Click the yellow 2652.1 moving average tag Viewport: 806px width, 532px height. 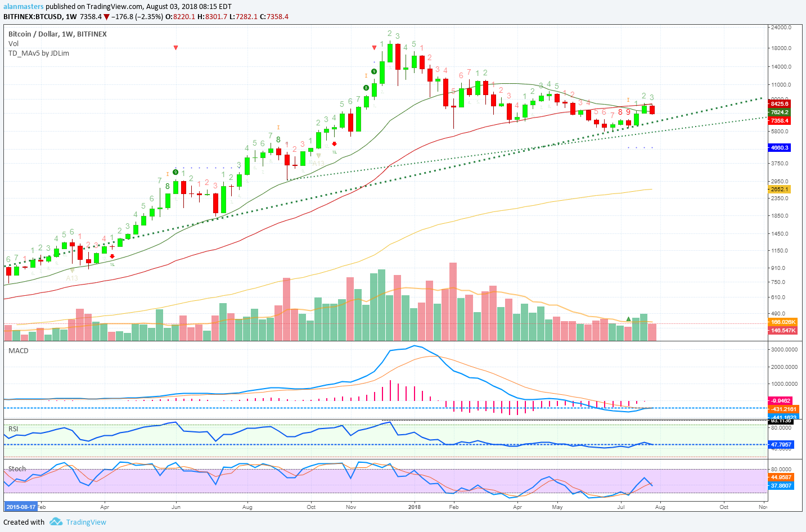(779, 190)
